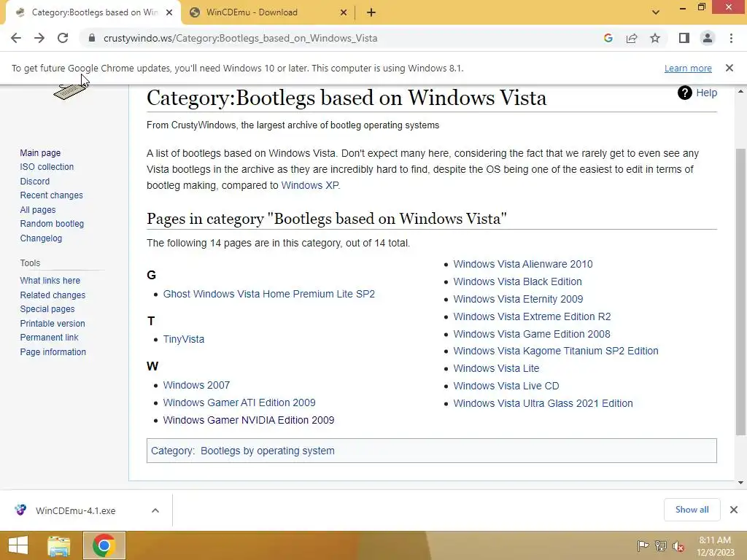The height and width of the screenshot is (560, 747).
Task: Click the Show all downloads button
Action: (692, 510)
